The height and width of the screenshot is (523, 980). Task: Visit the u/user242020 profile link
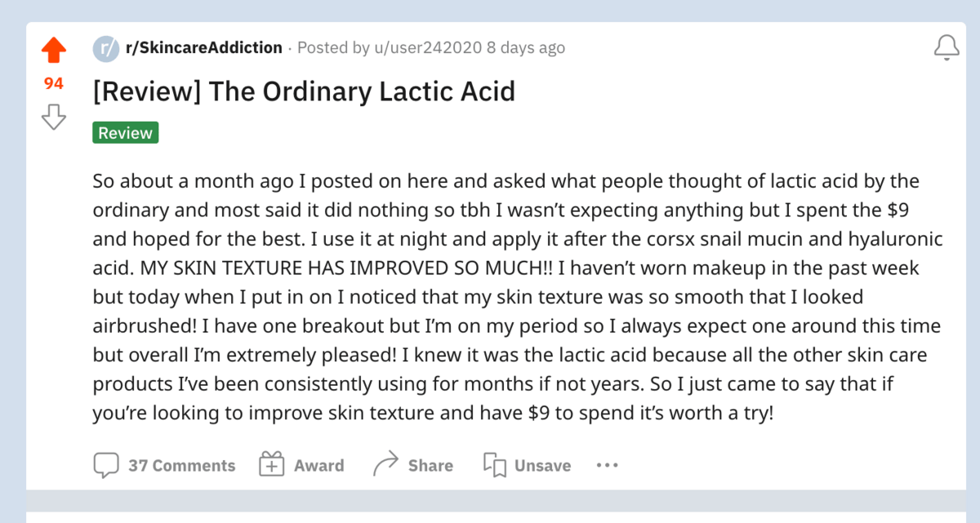coord(429,48)
